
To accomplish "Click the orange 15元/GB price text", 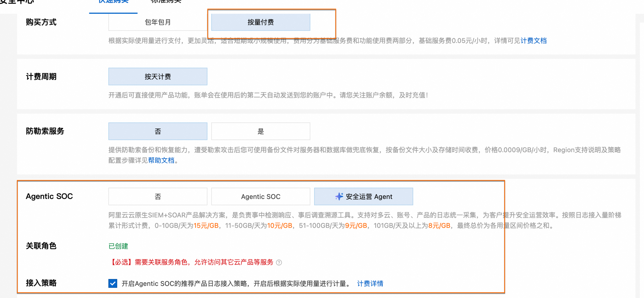I will click(x=206, y=226).
